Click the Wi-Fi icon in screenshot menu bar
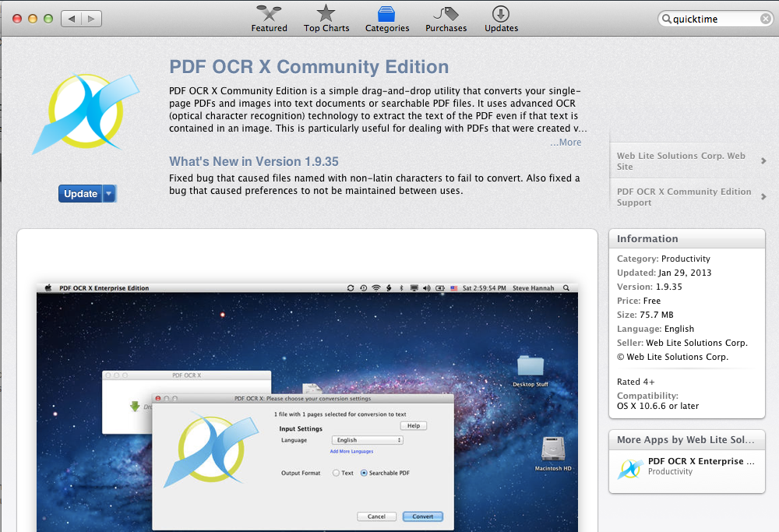 coord(376,288)
